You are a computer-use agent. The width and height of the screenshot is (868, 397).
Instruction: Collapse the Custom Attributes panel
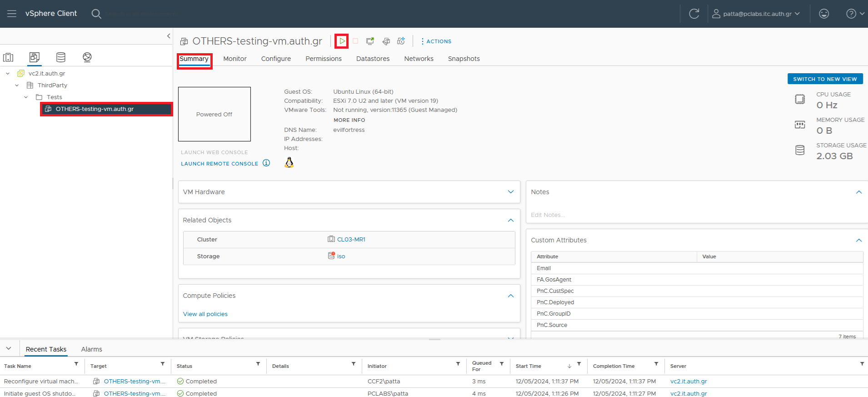(859, 240)
